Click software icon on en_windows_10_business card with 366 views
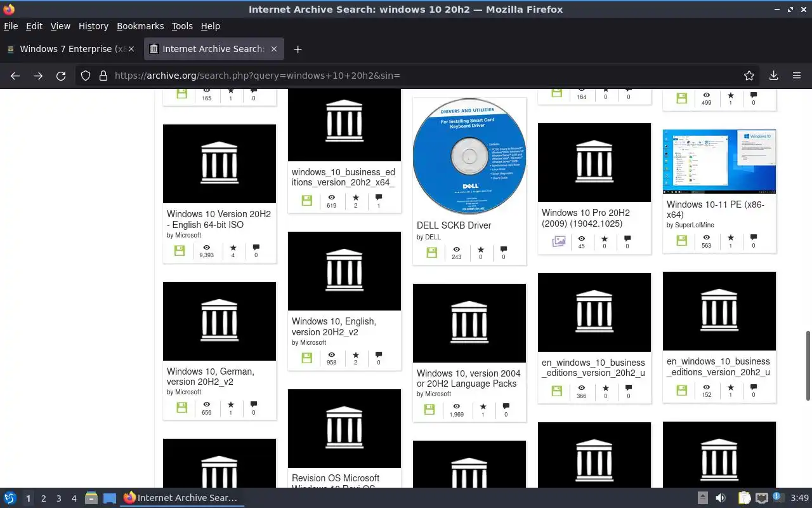Viewport: 812px width, 508px height. [x=556, y=391]
